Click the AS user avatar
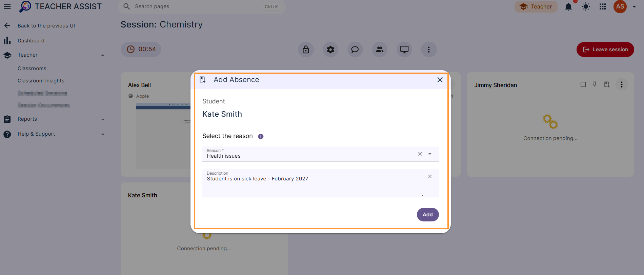The image size is (644, 275). (x=620, y=6)
